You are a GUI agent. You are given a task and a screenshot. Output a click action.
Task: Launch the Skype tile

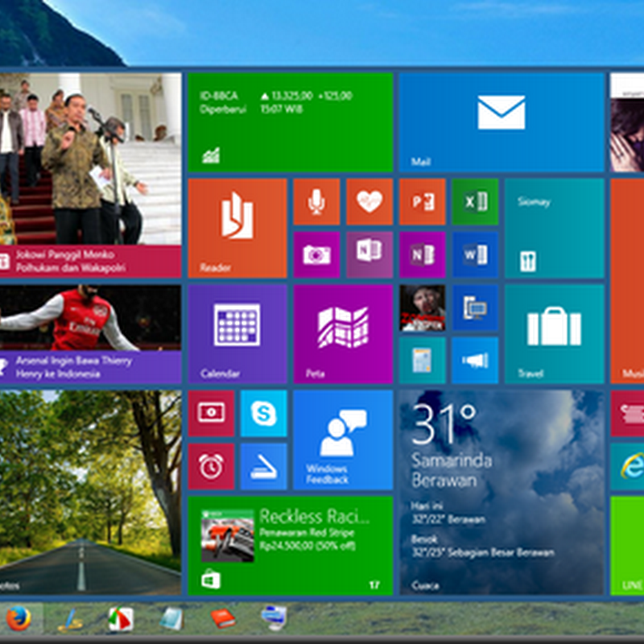pyautogui.click(x=263, y=413)
